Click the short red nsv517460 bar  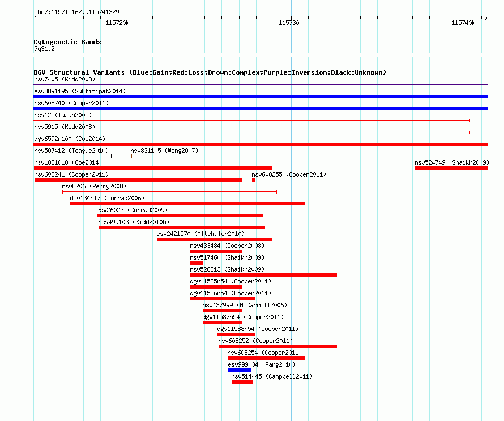point(197,263)
